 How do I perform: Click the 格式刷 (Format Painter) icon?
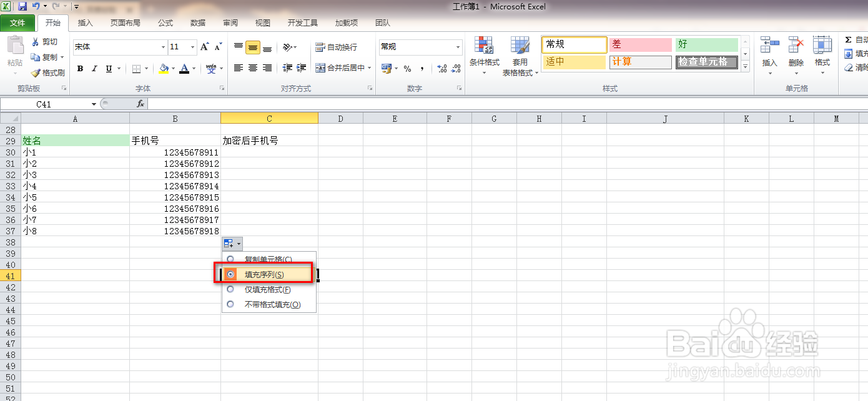tap(35, 72)
